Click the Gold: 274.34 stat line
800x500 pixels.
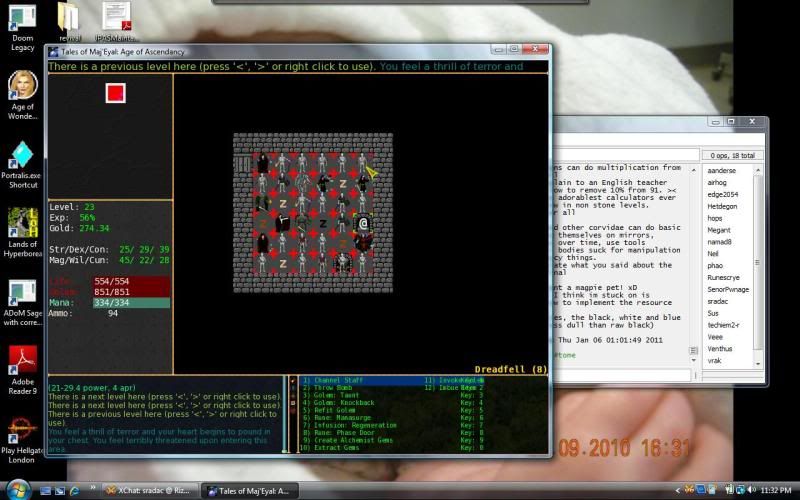pyautogui.click(x=79, y=228)
